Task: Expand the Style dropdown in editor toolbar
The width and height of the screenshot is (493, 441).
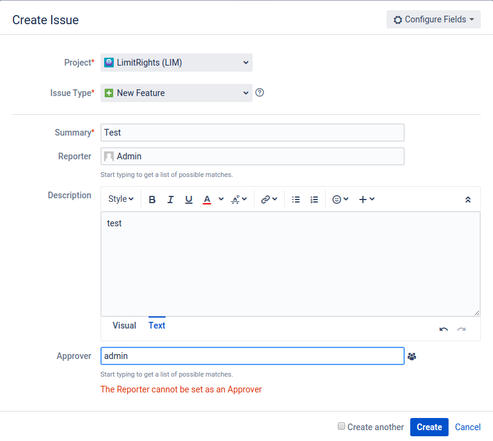Action: [x=121, y=199]
